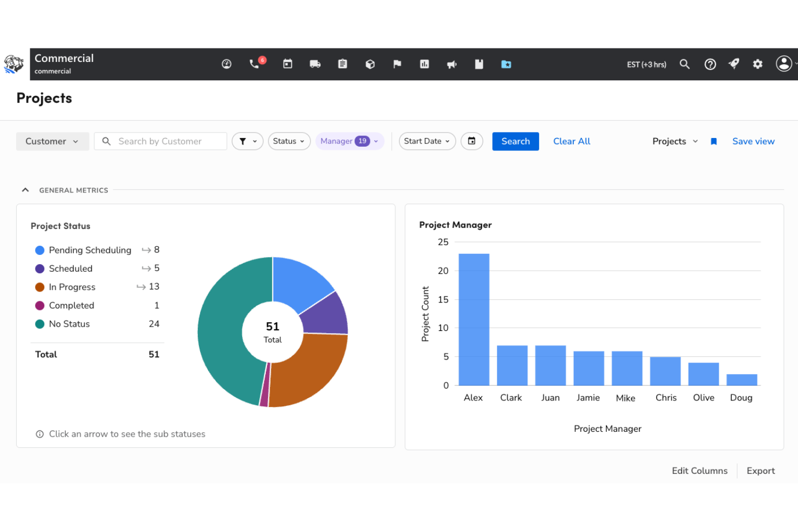Open application settings via the gear icon

click(x=758, y=64)
